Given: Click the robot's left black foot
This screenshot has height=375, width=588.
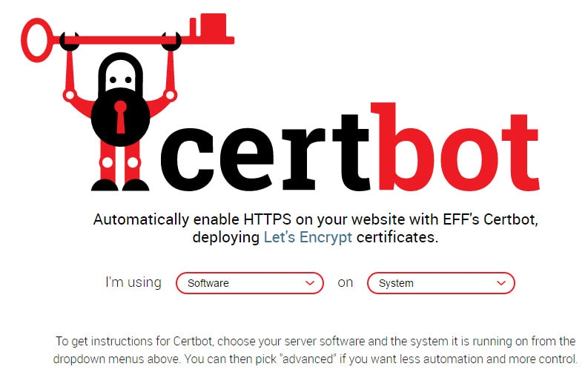Looking at the screenshot, I should point(105,185).
